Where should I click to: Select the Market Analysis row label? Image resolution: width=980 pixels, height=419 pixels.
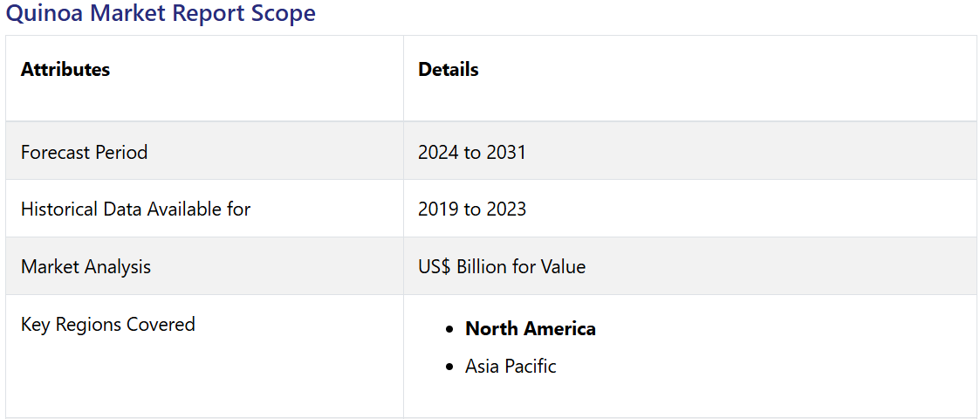tap(86, 267)
